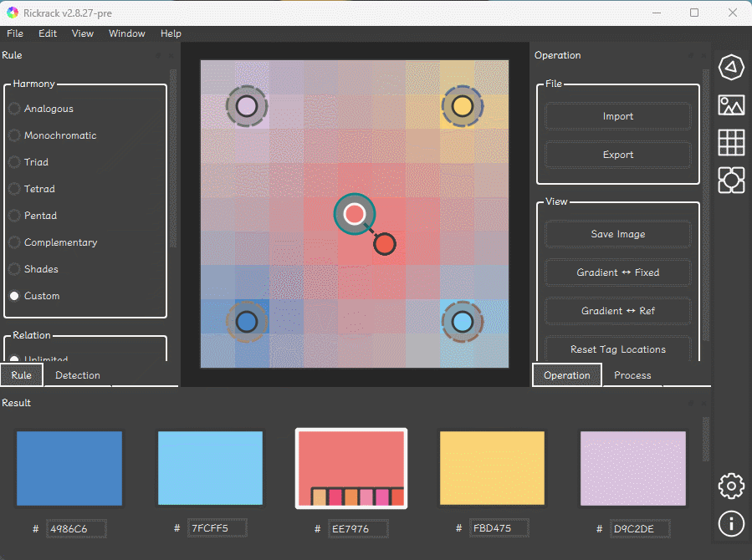Switch to the image view icon
Screen dimensions: 752x560
tap(731, 104)
